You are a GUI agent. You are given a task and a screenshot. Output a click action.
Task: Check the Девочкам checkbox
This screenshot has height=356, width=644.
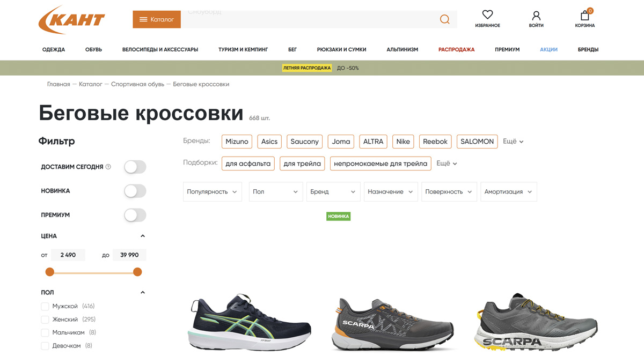[x=45, y=346]
